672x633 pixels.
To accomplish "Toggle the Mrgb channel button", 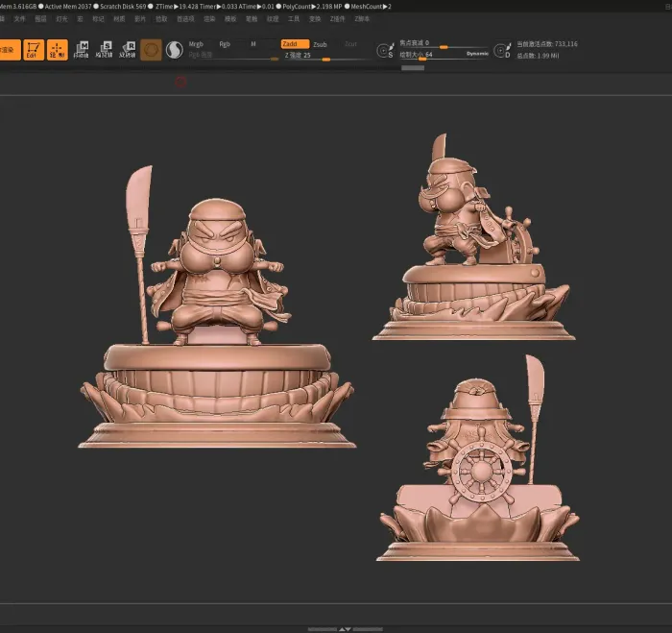I will (x=196, y=44).
